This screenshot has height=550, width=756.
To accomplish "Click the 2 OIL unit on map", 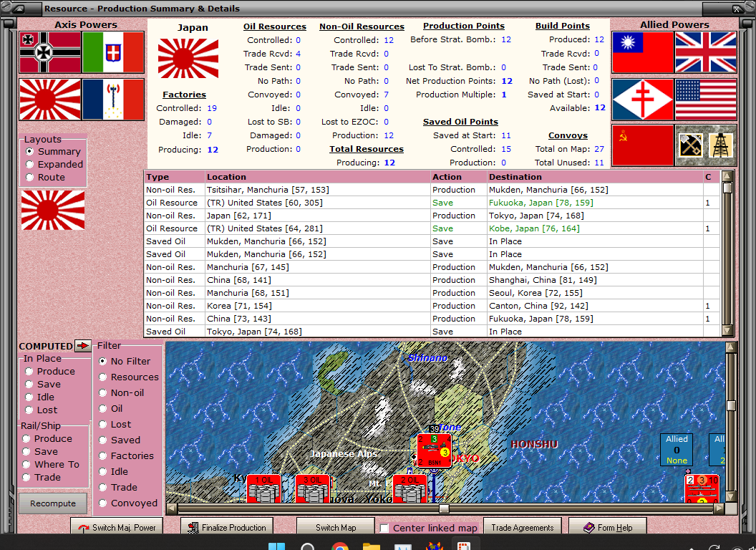I will click(x=410, y=488).
